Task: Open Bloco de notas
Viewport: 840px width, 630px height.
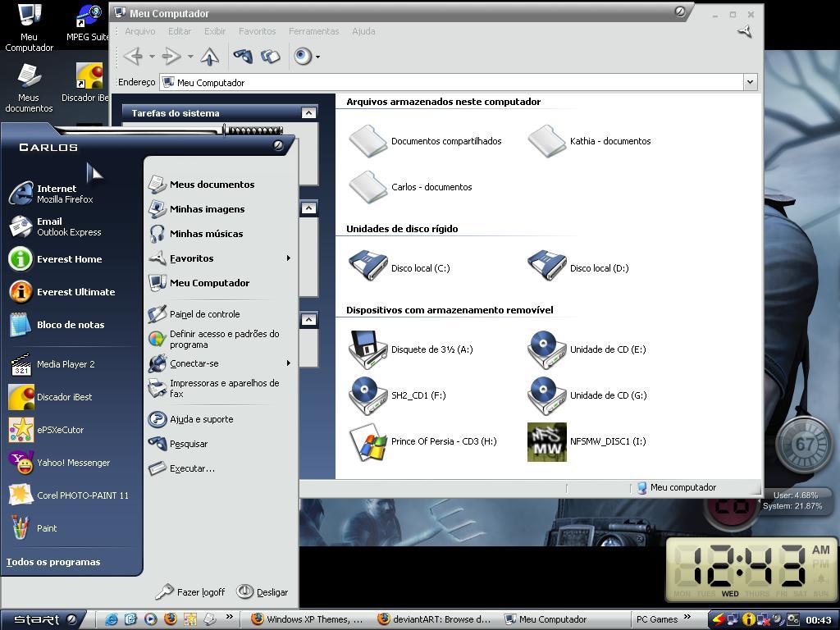Action: coord(71,325)
